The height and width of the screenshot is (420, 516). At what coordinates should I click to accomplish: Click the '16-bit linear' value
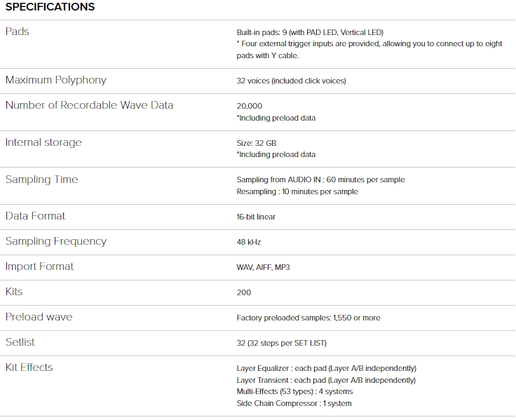click(x=256, y=217)
